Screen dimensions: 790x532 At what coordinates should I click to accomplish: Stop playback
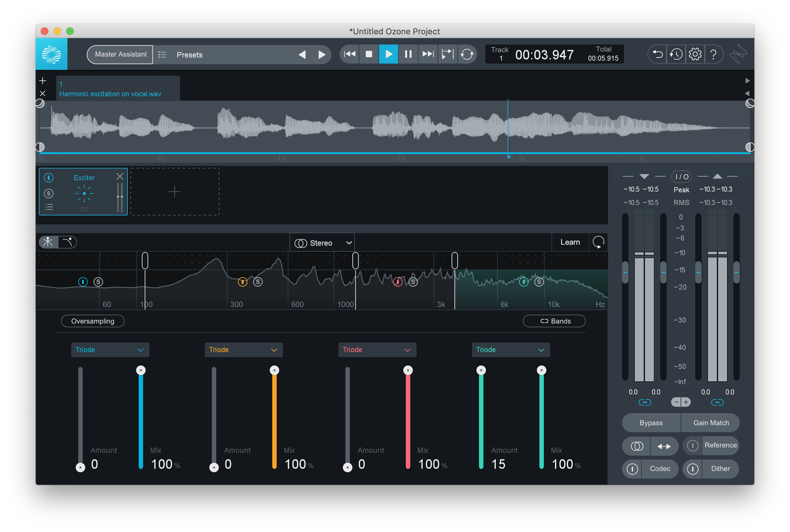(x=369, y=54)
